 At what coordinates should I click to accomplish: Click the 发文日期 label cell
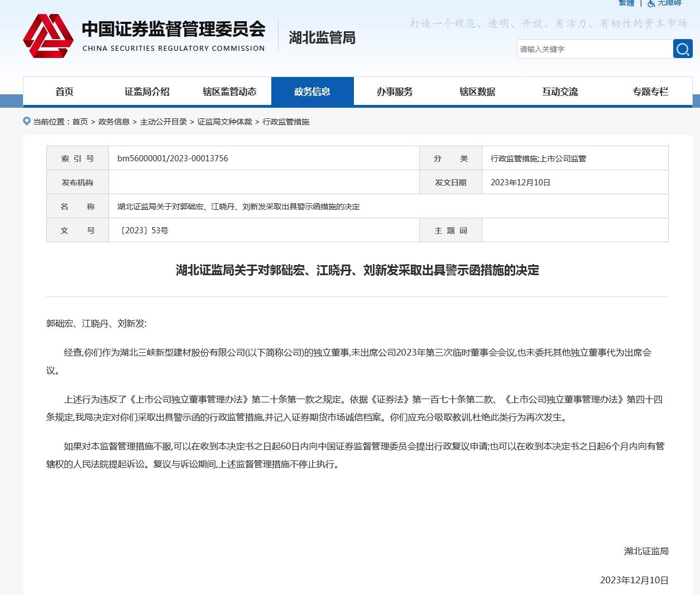[x=450, y=183]
